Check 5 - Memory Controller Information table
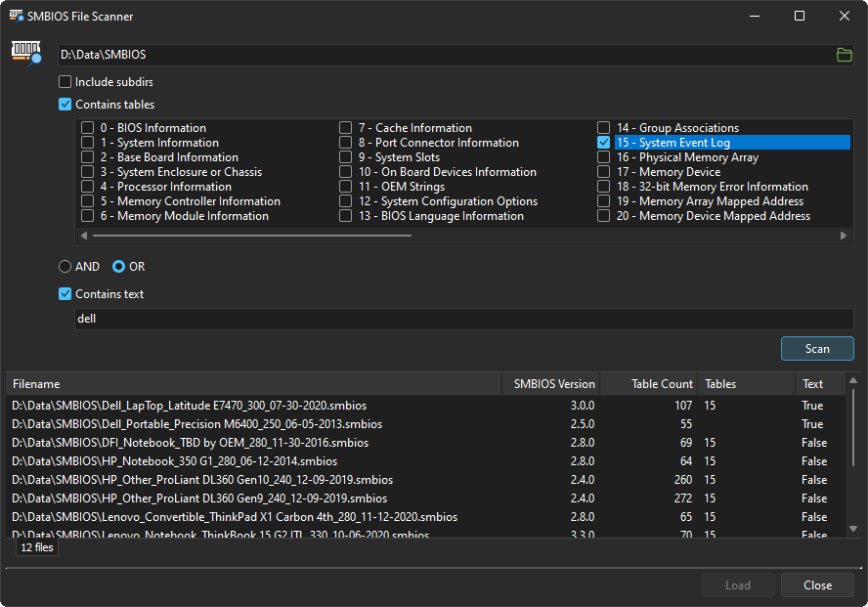 (87, 201)
